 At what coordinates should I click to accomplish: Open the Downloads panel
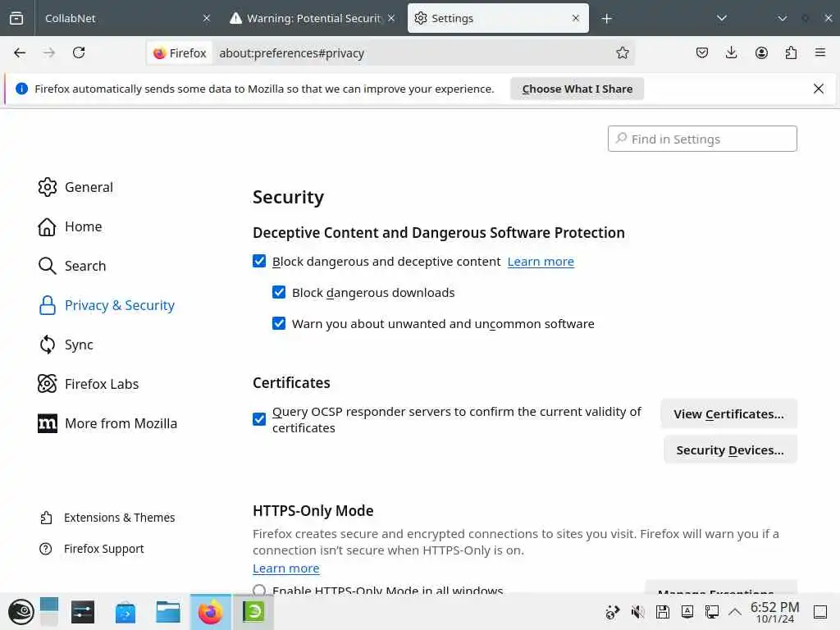(732, 52)
